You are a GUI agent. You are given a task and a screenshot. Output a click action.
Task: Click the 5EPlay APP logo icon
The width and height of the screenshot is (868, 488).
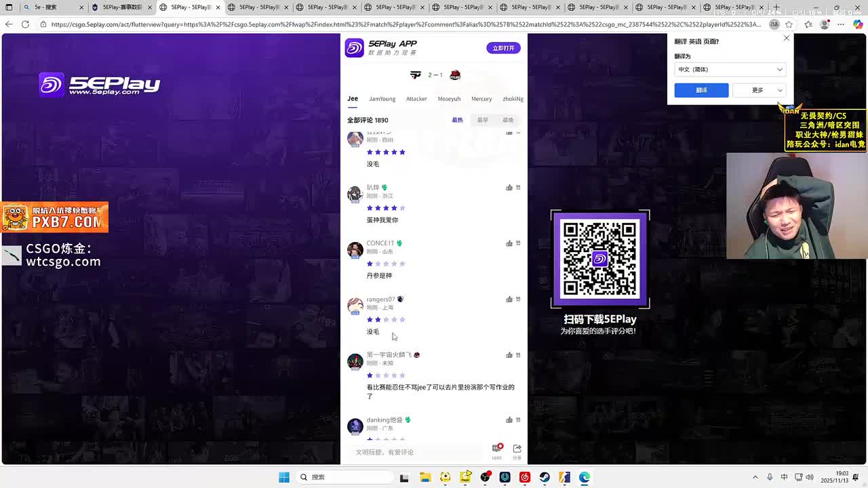pyautogui.click(x=355, y=48)
